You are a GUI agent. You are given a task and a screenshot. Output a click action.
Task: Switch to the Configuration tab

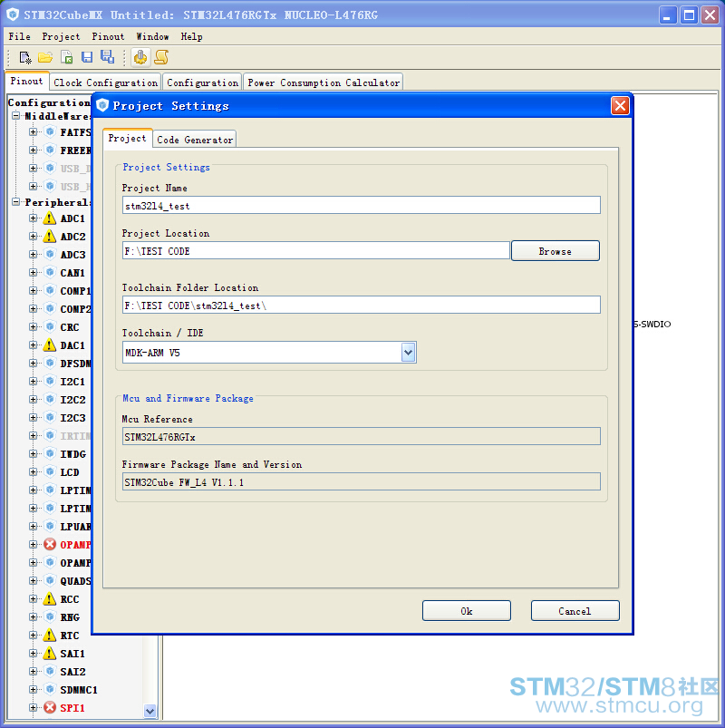[202, 83]
